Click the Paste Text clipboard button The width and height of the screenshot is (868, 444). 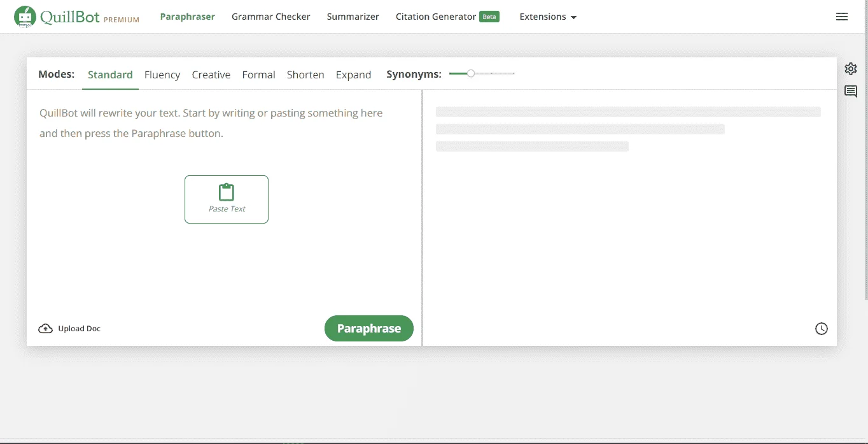227,199
